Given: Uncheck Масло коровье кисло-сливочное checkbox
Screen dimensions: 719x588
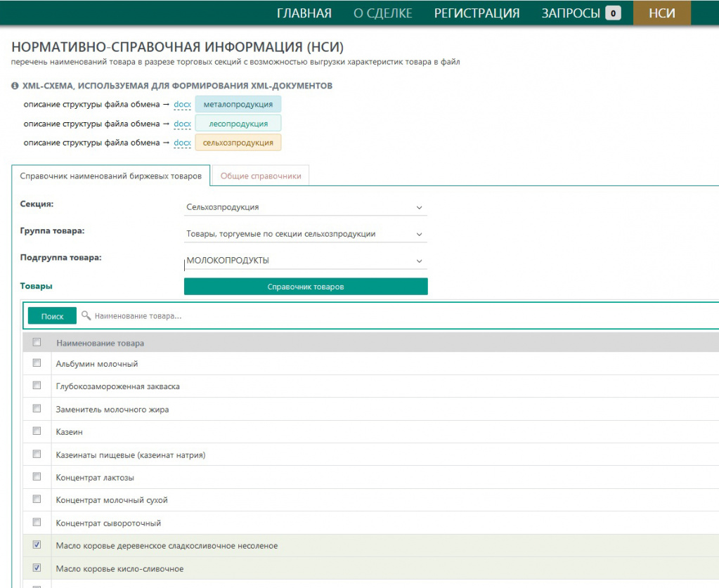Looking at the screenshot, I should pos(37,568).
